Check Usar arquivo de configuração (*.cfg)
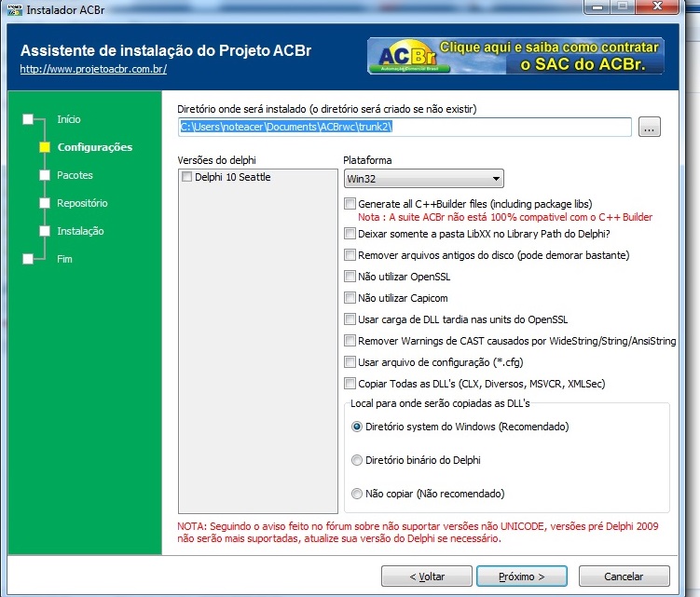Screen dimensions: 700x597 (x=350, y=362)
